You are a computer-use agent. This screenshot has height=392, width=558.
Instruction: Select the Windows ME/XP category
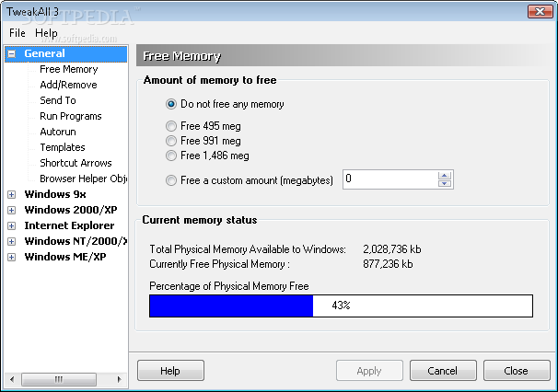pos(65,257)
